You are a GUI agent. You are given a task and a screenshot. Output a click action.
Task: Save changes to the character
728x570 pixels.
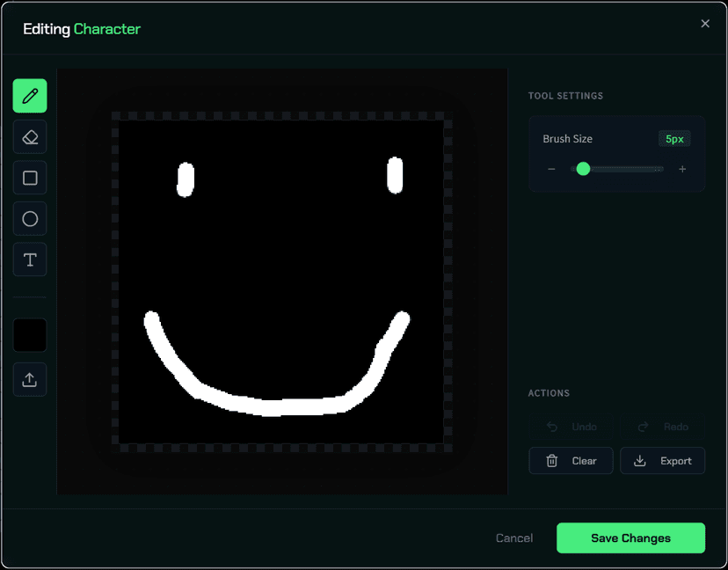[630, 537]
